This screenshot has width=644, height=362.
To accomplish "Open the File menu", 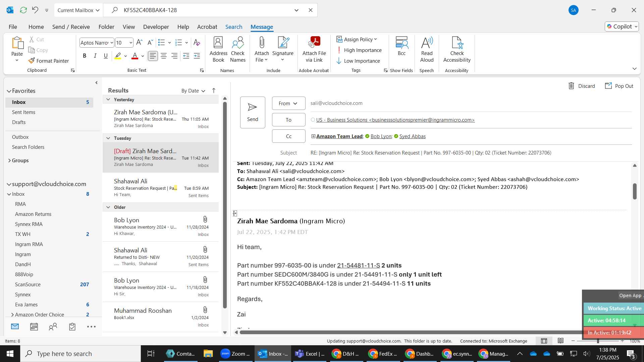I will [x=13, y=27].
